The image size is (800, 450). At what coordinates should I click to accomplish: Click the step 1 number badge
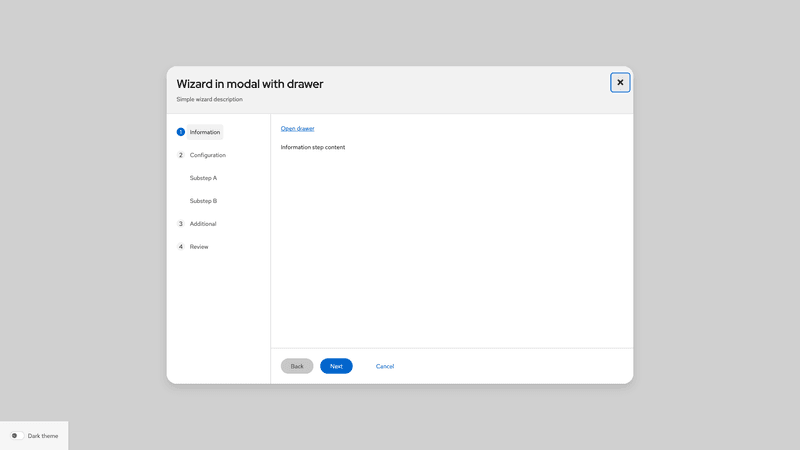181,132
